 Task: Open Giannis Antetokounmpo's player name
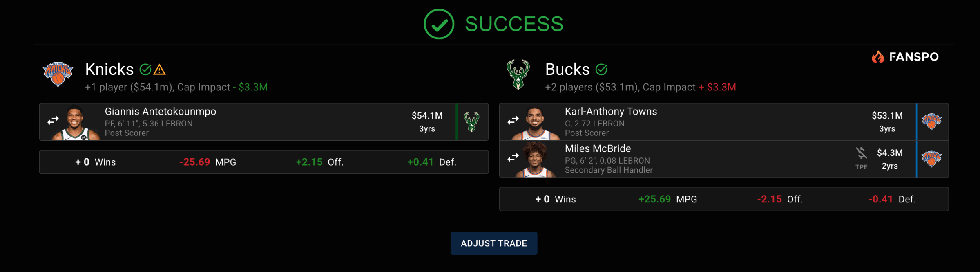pos(161,112)
